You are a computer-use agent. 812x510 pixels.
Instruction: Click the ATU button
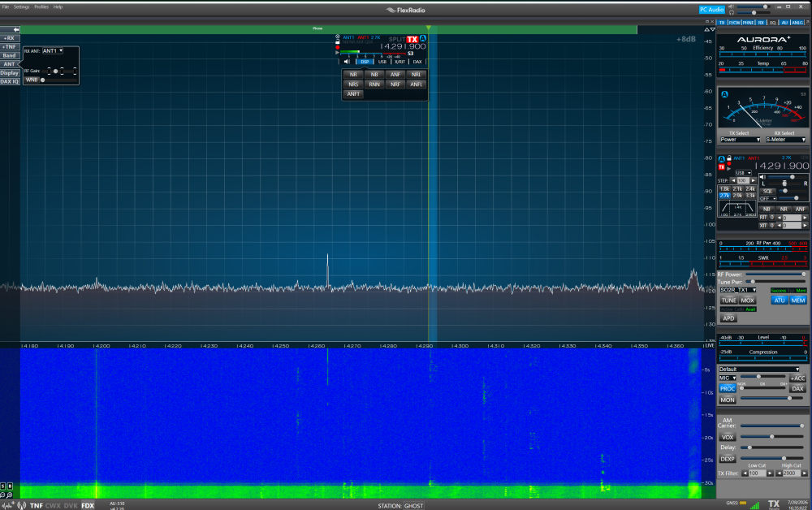(780, 300)
